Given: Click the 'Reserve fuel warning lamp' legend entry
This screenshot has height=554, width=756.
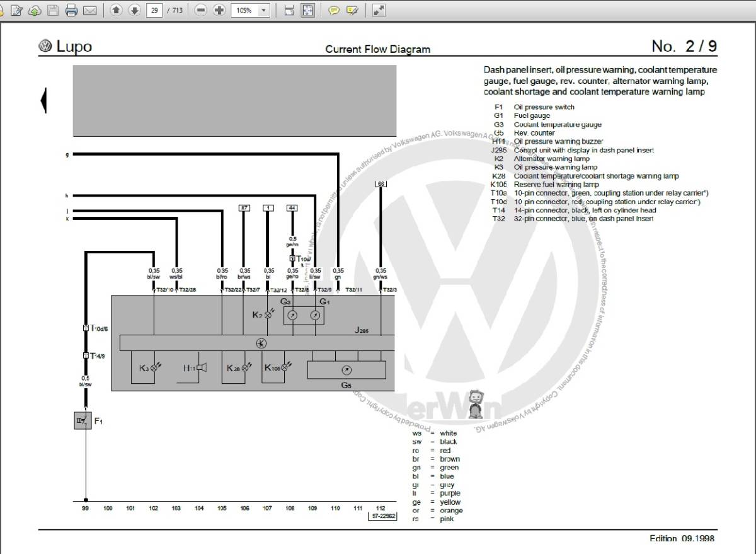Looking at the screenshot, I should [x=556, y=185].
